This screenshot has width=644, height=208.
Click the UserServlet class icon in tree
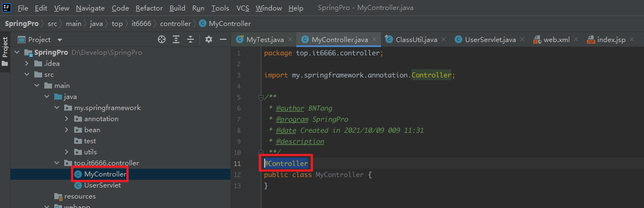[x=78, y=185]
